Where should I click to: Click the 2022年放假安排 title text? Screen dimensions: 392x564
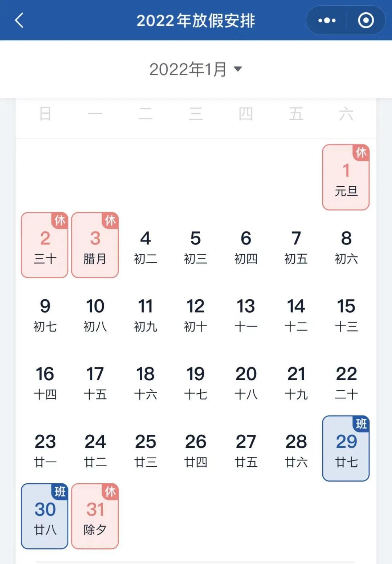(196, 21)
